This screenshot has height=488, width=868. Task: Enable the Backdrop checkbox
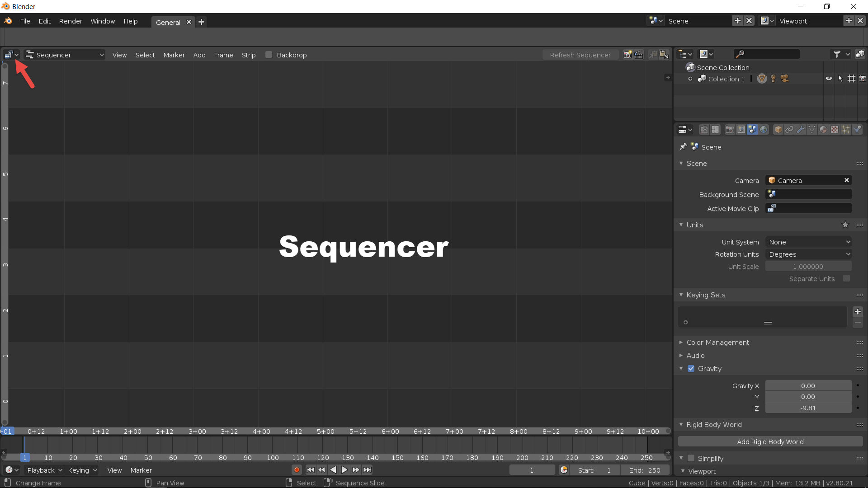click(x=269, y=55)
